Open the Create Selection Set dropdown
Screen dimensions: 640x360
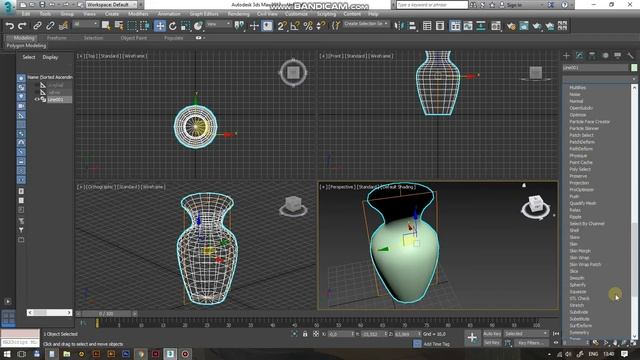366,24
